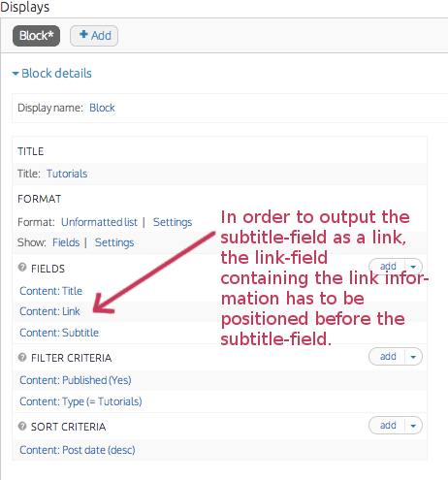
Task: Click the help icon beside SORT CRITERIA
Action: (x=22, y=426)
